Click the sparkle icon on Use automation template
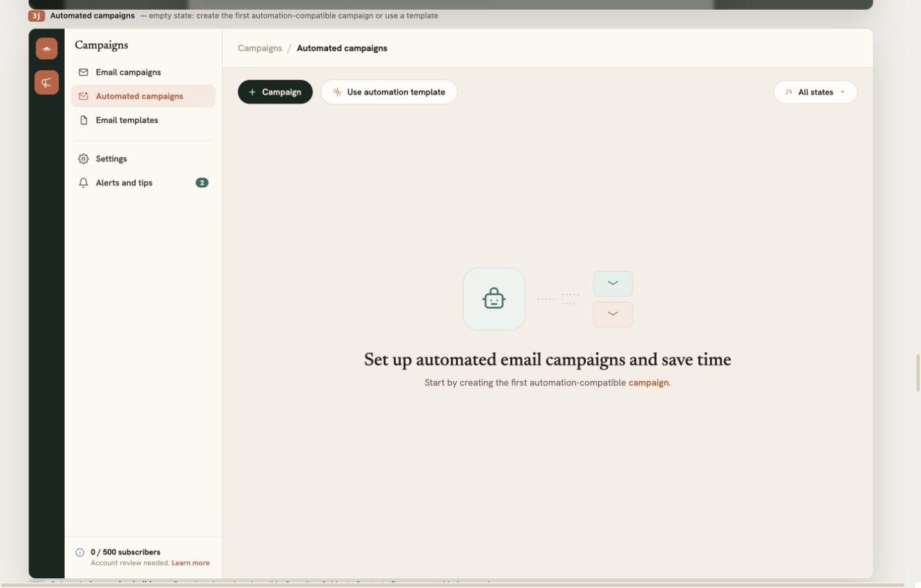The image size is (921, 588). point(337,92)
